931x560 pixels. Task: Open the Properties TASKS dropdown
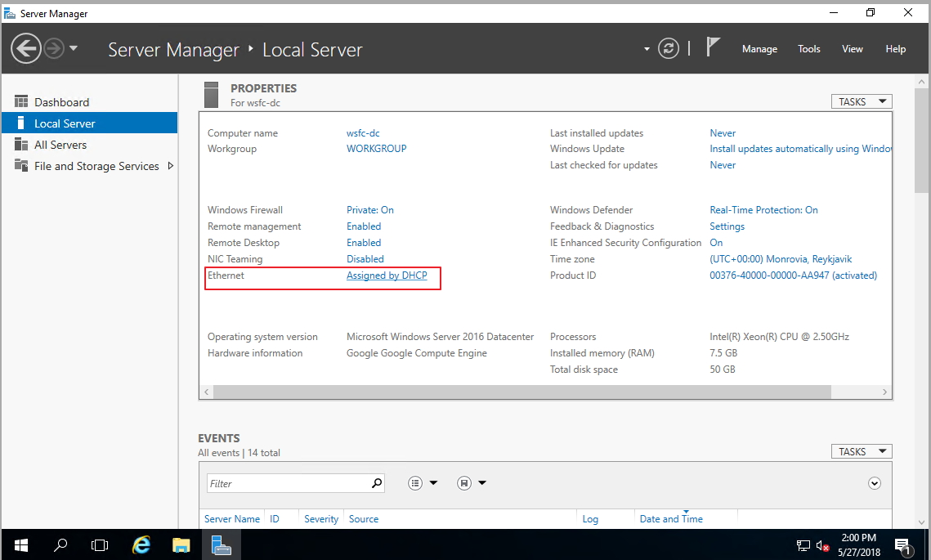tap(861, 101)
